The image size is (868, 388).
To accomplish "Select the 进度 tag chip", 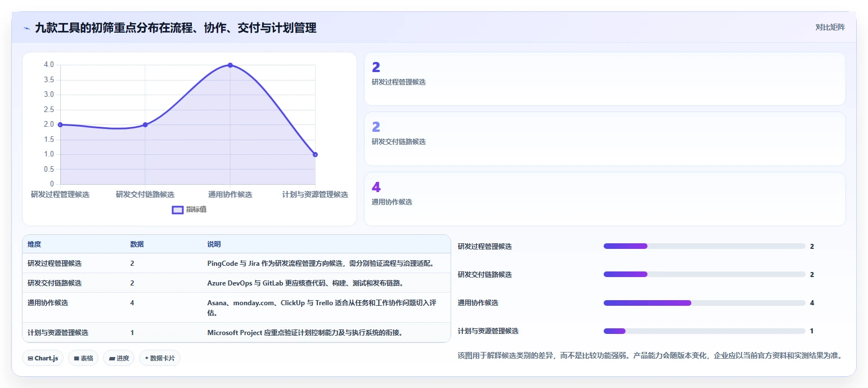I will point(119,358).
